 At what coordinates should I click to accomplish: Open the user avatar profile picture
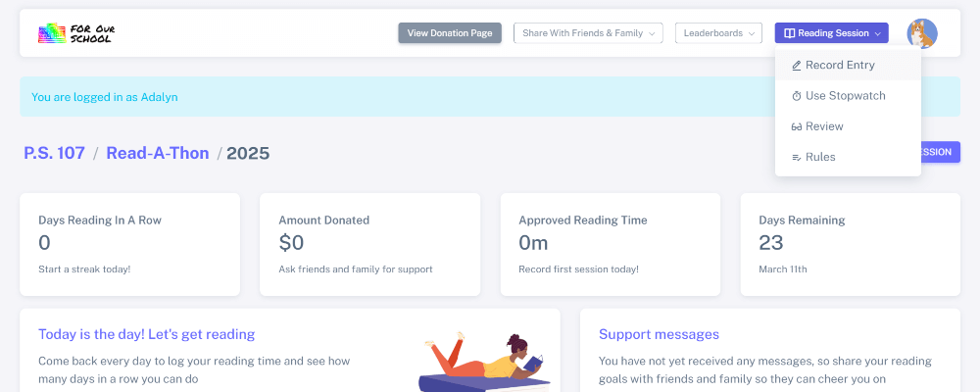[921, 33]
